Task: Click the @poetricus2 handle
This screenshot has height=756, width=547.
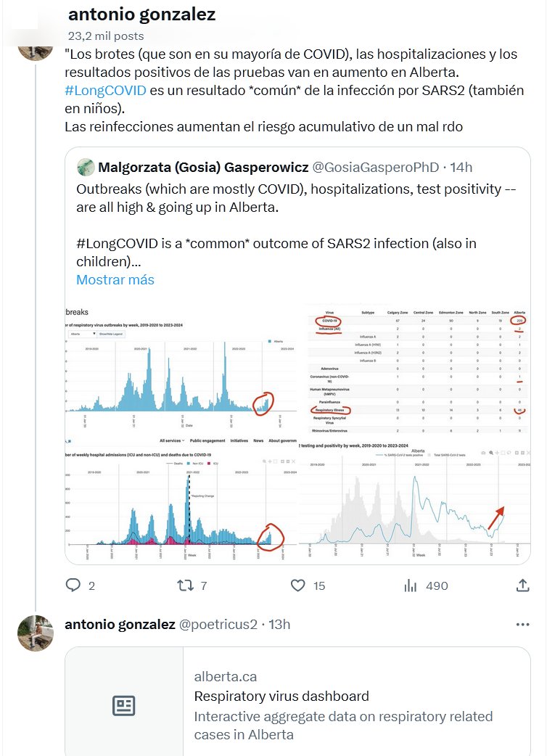Action: click(x=218, y=624)
